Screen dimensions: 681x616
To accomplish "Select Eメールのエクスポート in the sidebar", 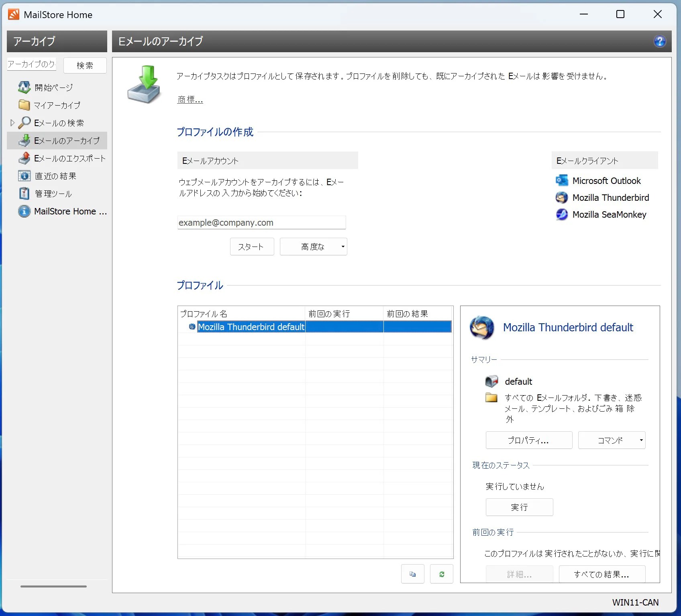I will pos(70,158).
